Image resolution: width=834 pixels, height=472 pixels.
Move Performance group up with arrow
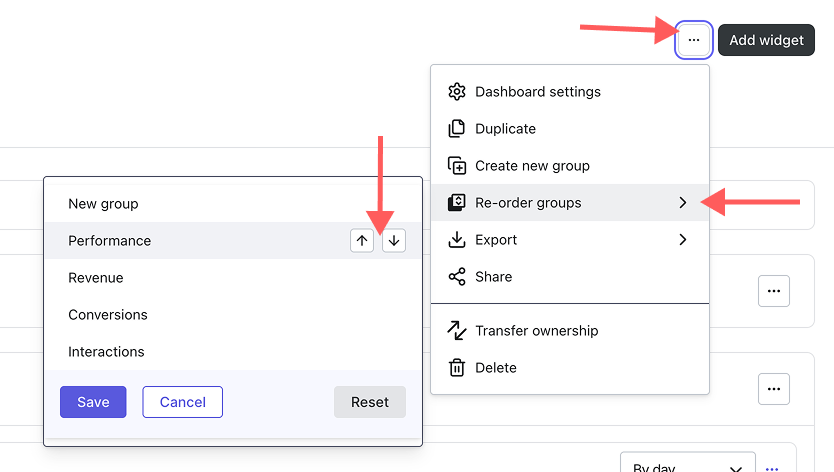pyautogui.click(x=362, y=241)
